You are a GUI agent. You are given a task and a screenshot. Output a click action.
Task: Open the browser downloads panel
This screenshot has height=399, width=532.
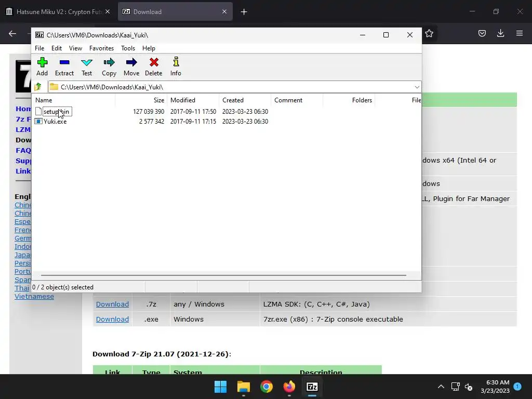click(500, 33)
